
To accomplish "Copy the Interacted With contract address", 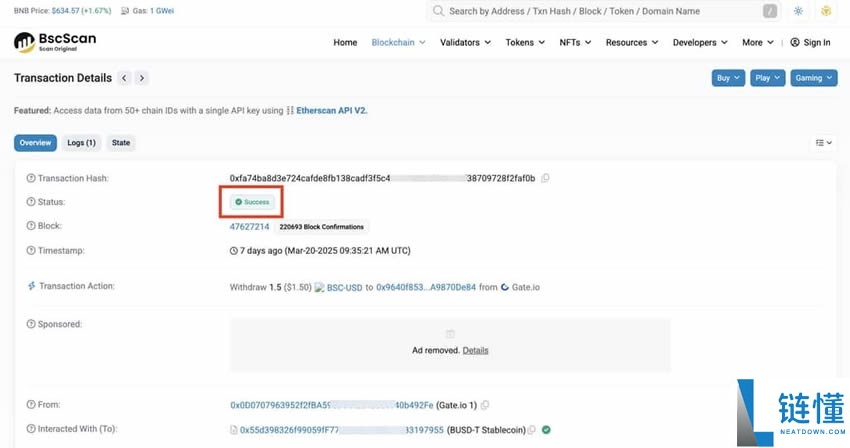I will click(532, 430).
